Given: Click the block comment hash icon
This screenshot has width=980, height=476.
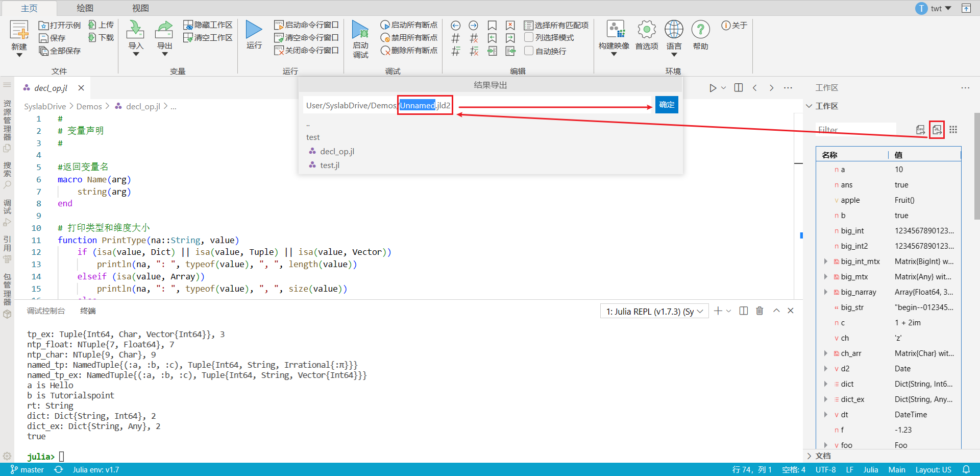Looking at the screenshot, I should (456, 51).
